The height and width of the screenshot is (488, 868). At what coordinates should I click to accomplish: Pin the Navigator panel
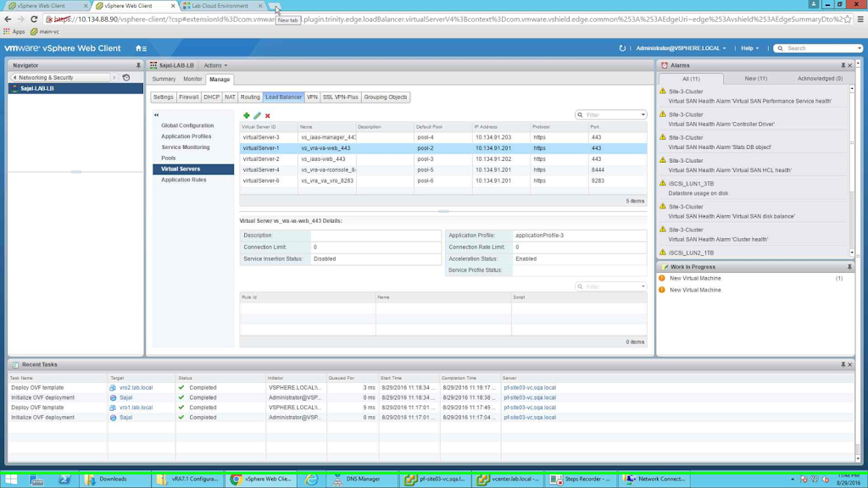[138, 65]
